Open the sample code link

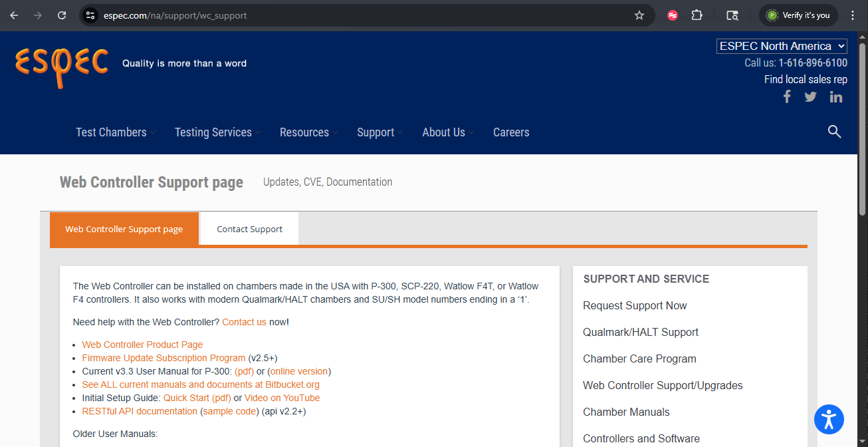pyautogui.click(x=229, y=411)
